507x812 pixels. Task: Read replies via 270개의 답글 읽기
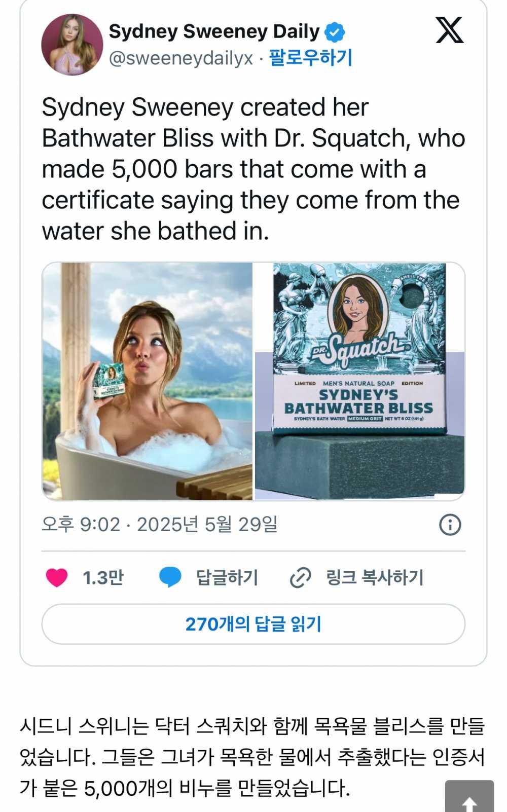click(253, 624)
